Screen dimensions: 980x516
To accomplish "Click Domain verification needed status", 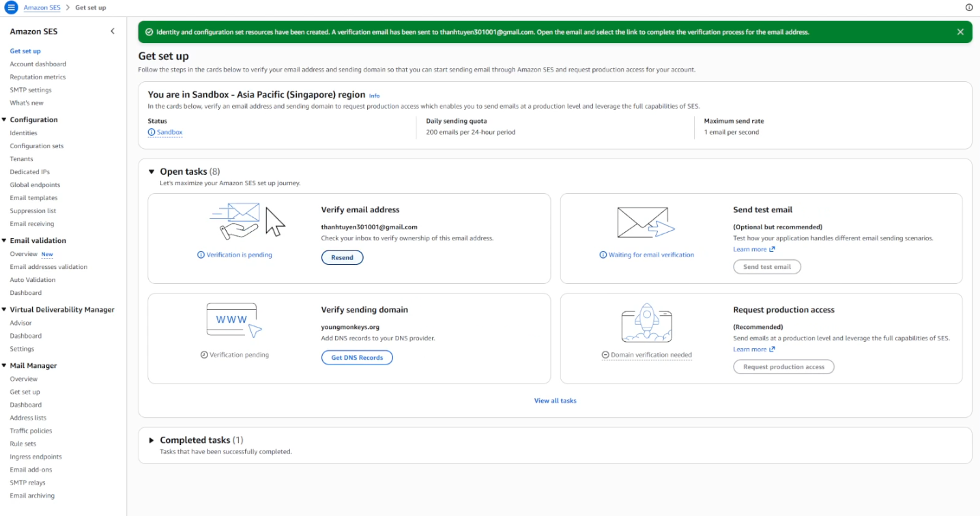I will (x=647, y=355).
